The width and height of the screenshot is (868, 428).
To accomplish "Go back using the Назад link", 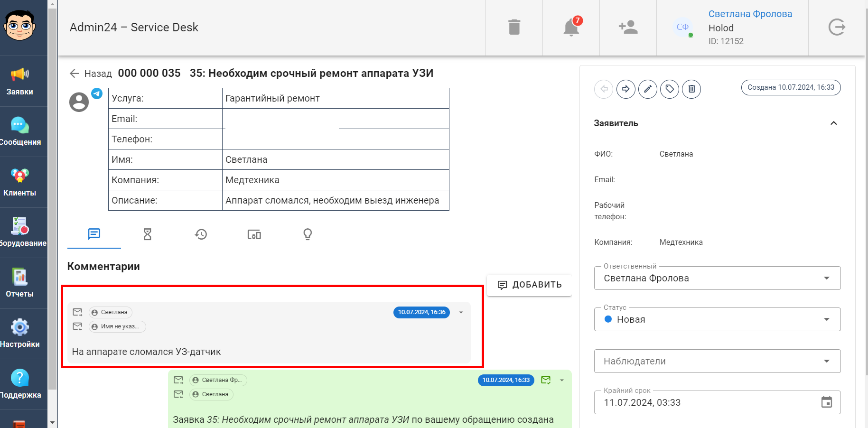I will (91, 74).
